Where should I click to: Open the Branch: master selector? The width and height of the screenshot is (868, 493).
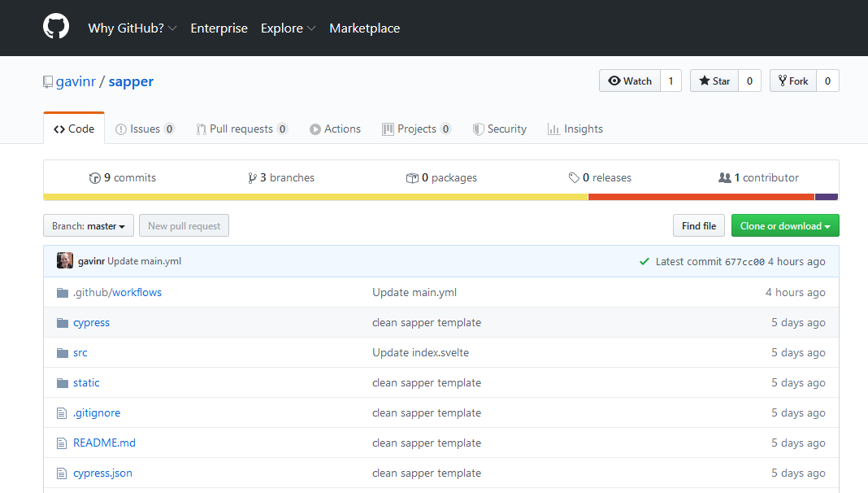click(x=89, y=225)
